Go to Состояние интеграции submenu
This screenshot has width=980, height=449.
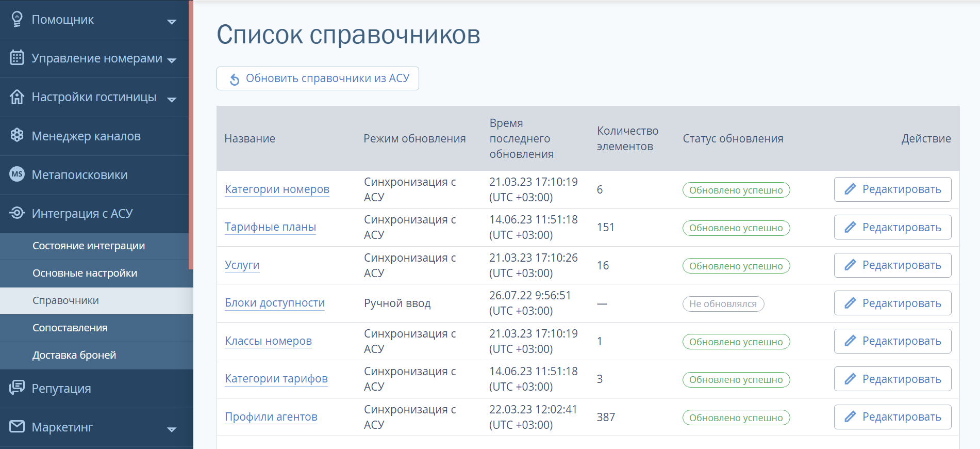pos(94,246)
